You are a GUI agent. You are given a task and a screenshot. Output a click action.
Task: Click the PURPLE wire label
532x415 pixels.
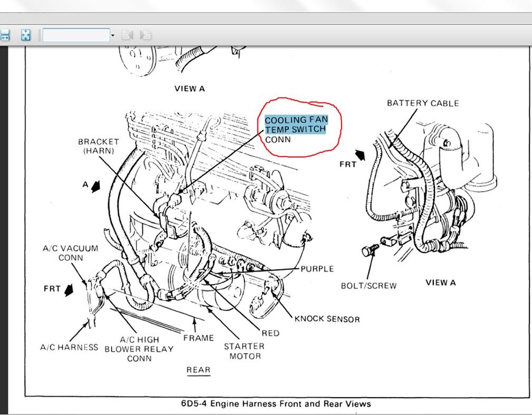coord(317,268)
